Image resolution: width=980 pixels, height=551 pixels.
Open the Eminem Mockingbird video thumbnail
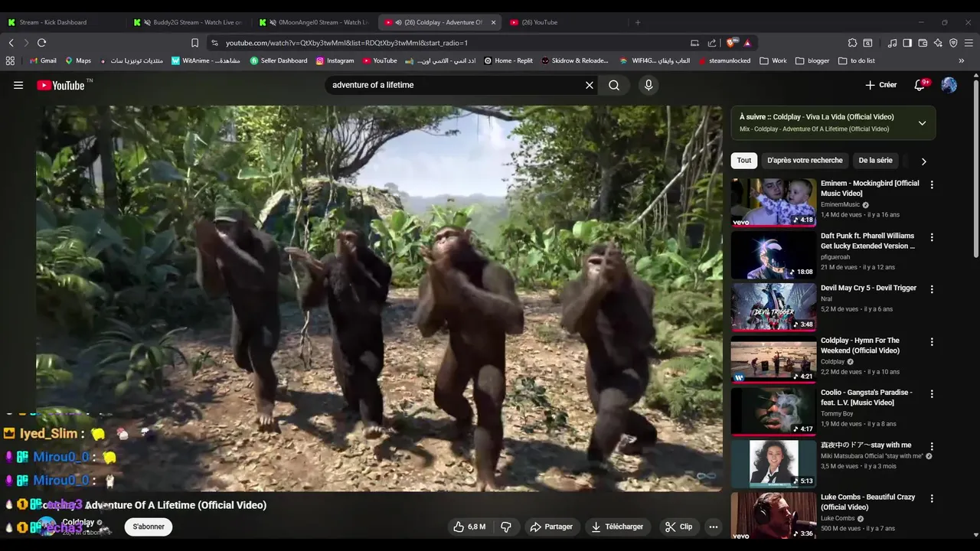pos(773,203)
